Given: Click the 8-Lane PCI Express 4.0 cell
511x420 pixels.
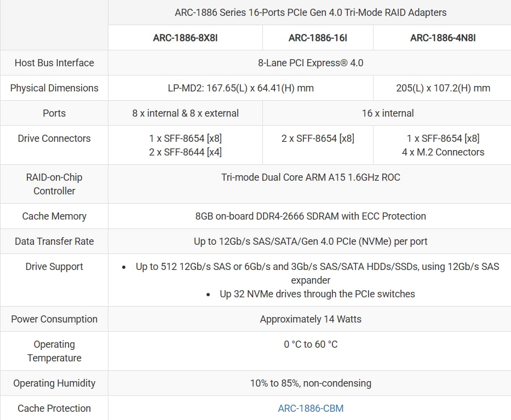Looking at the screenshot, I should point(311,63).
